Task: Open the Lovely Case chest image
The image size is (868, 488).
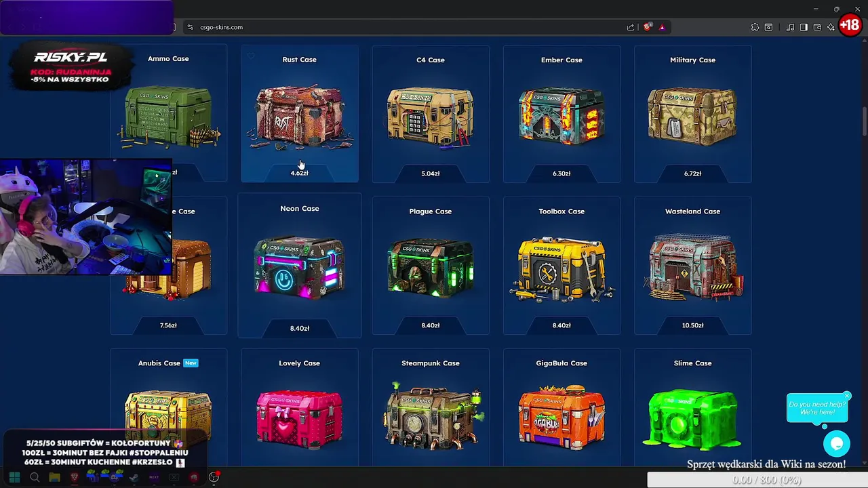Action: (299, 420)
